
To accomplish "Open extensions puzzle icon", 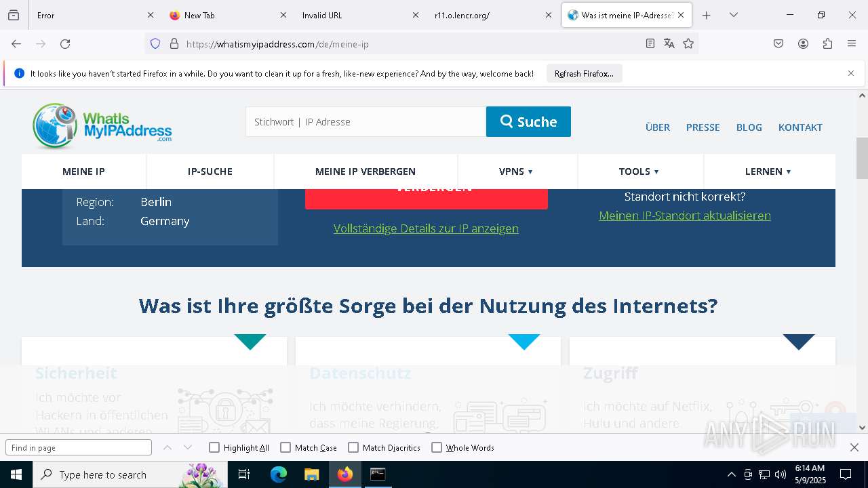I will pos(827,43).
